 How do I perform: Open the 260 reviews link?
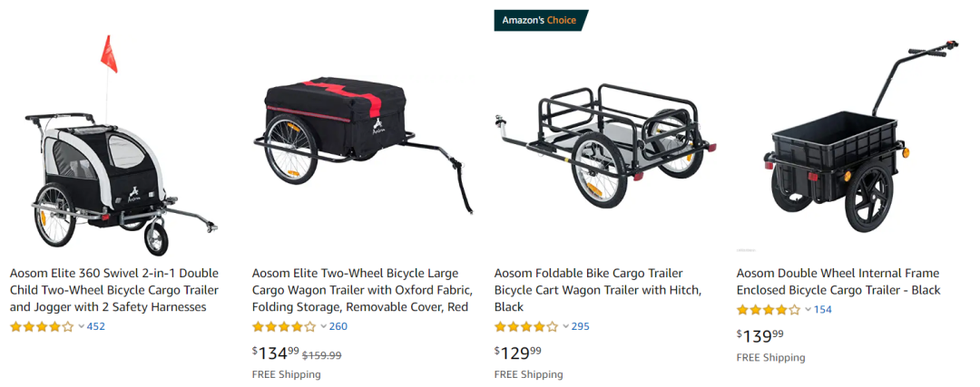pyautogui.click(x=338, y=326)
